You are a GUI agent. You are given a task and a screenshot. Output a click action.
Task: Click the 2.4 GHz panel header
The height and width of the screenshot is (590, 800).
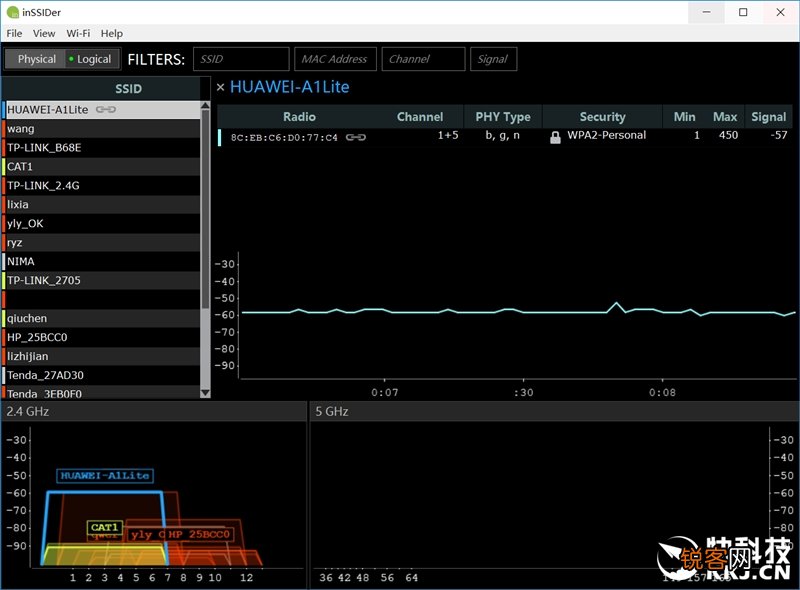[154, 411]
